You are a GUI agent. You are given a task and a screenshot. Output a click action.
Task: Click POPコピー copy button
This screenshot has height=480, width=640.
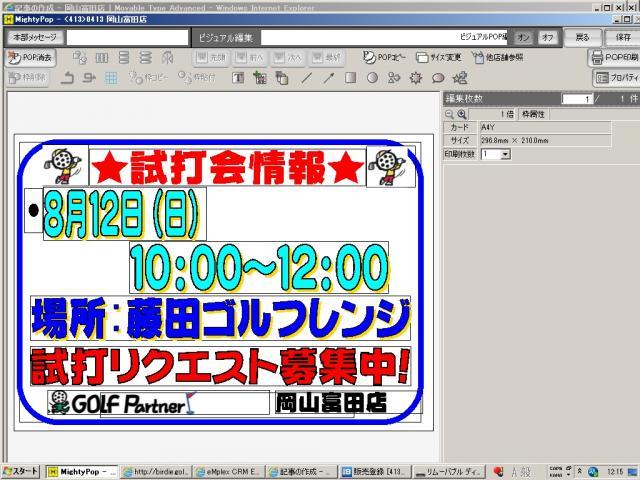384,58
